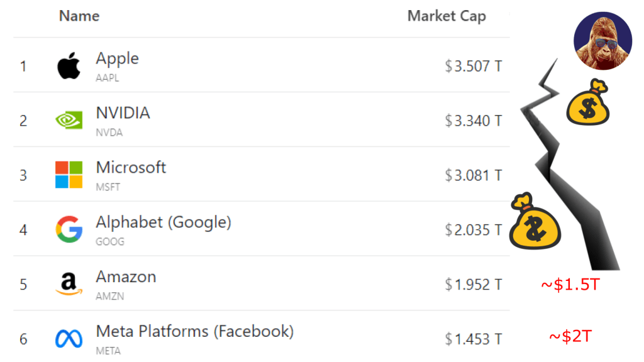The height and width of the screenshot is (362, 644).
Task: Click the NVIDIA logo icon
Action: click(69, 120)
